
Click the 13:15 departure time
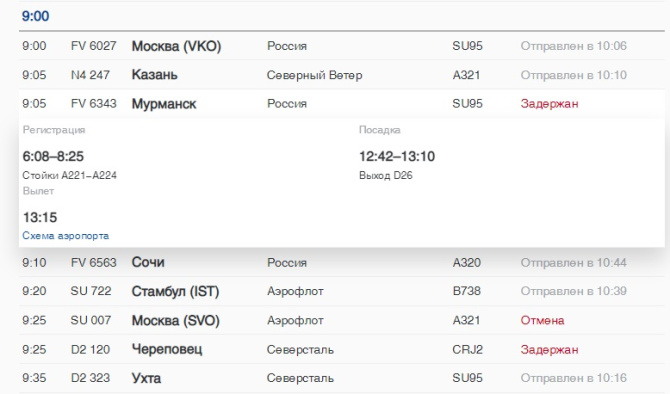(x=40, y=218)
